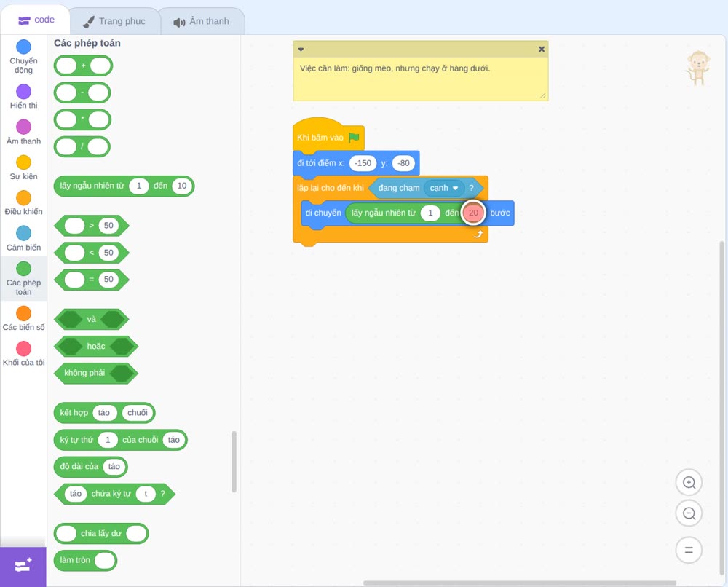Open the Cảm biến blocks category
Image resolution: width=728 pixels, height=587 pixels.
pos(23,239)
